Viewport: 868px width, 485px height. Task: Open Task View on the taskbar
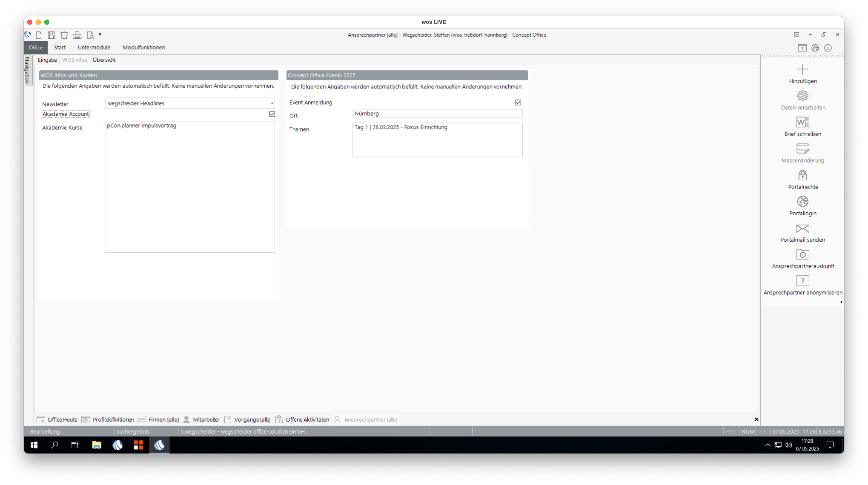pyautogui.click(x=75, y=445)
